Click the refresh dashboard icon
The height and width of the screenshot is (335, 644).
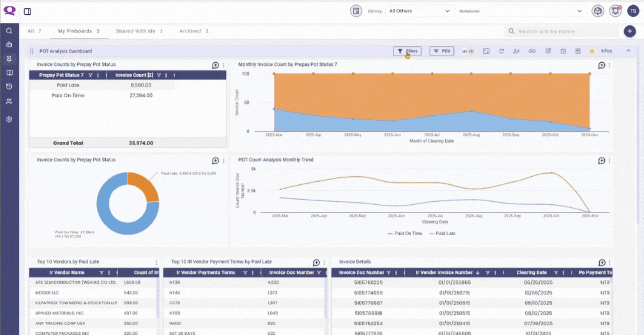[x=501, y=51]
